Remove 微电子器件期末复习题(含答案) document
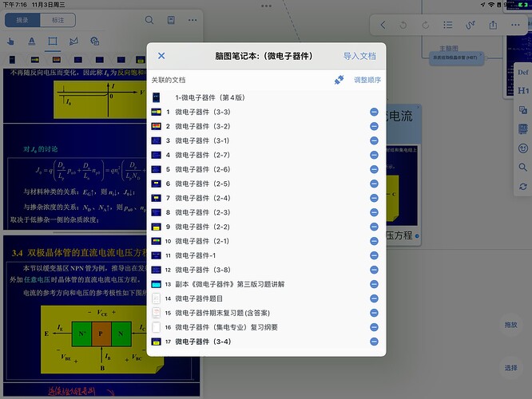Image resolution: width=532 pixels, height=399 pixels. 374,313
